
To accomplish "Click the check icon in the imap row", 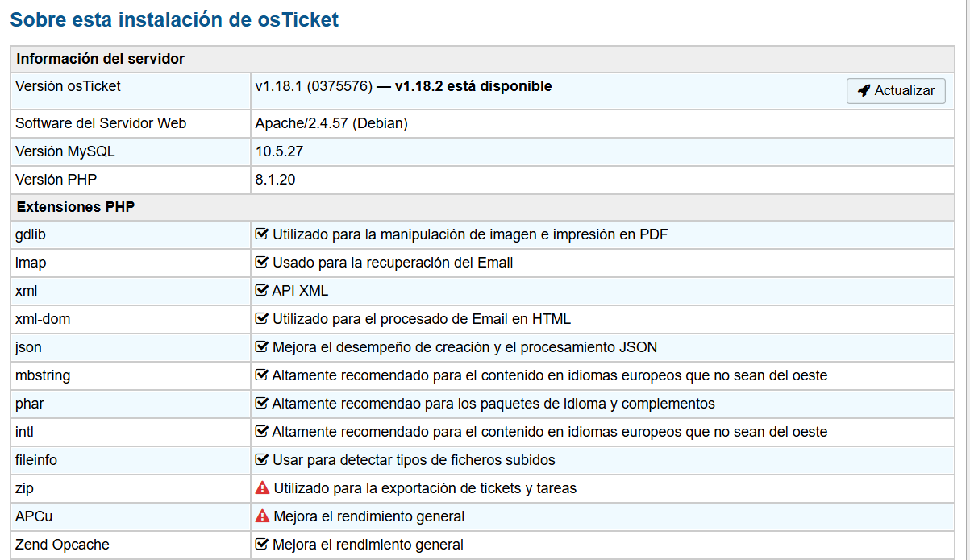I will [261, 263].
